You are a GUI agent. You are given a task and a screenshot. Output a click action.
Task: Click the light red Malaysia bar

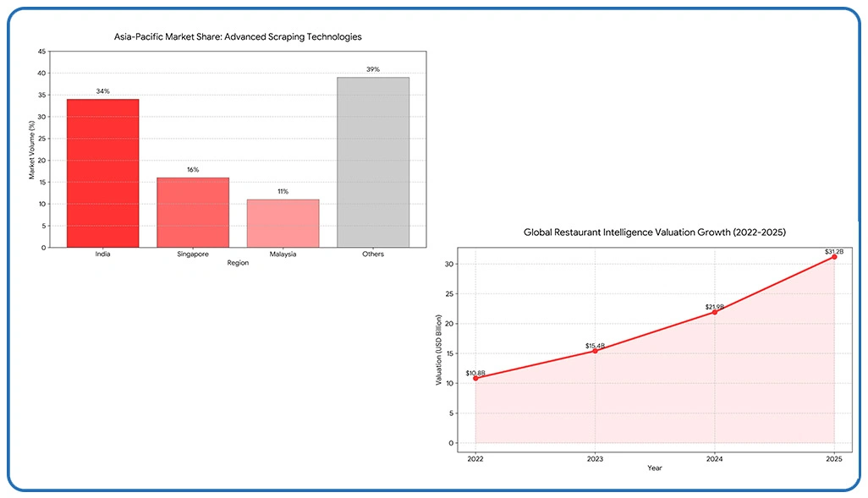point(283,223)
